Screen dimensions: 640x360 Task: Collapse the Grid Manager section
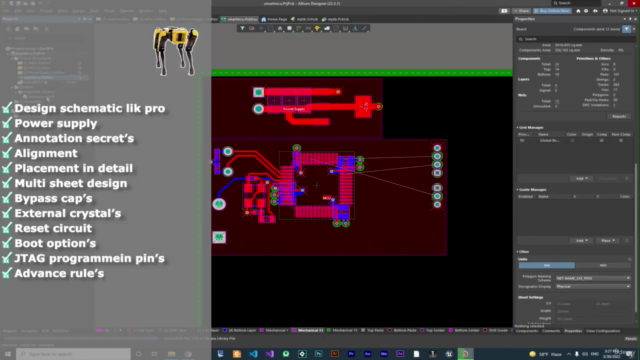point(518,127)
